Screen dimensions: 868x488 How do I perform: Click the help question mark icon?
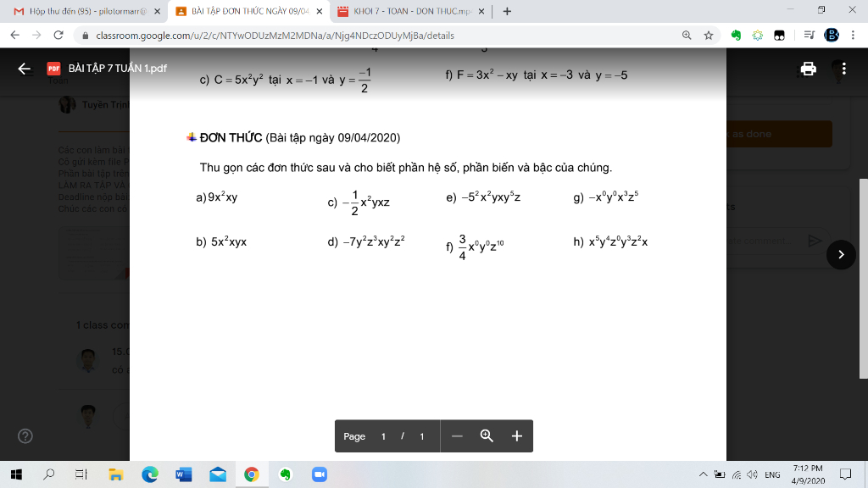coord(25,436)
